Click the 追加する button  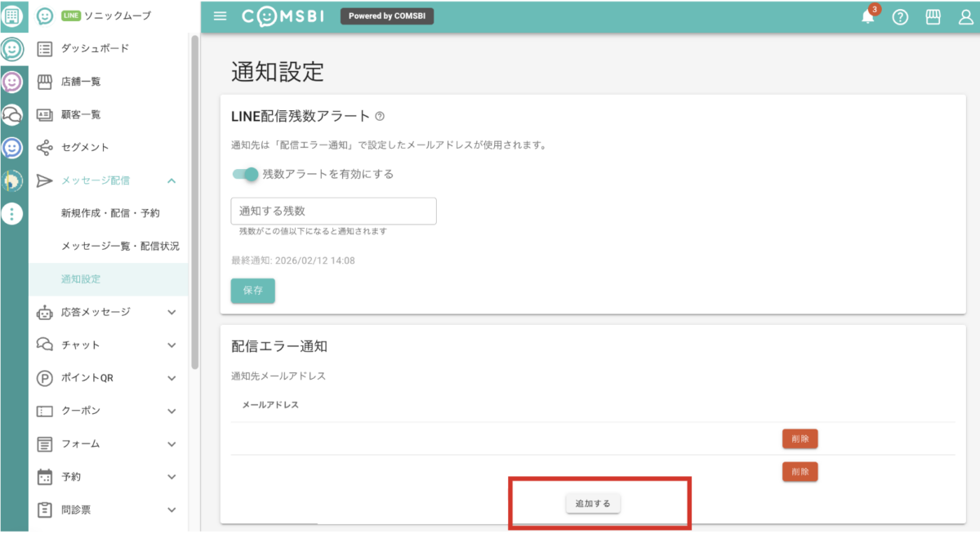(593, 504)
